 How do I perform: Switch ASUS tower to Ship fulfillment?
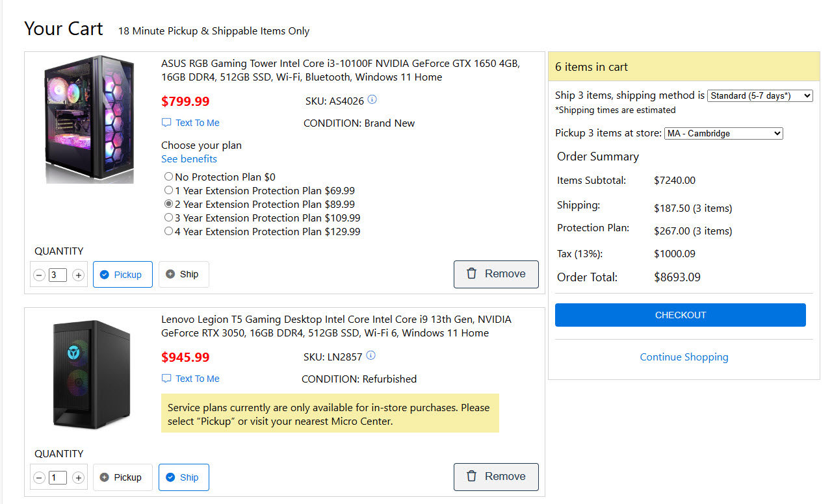183,274
